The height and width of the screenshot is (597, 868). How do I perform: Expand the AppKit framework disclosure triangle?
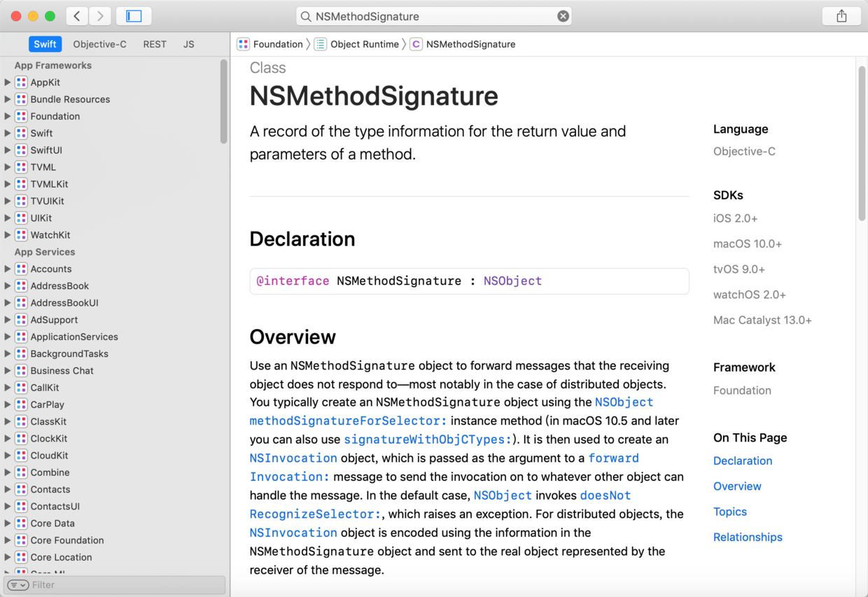pyautogui.click(x=8, y=83)
